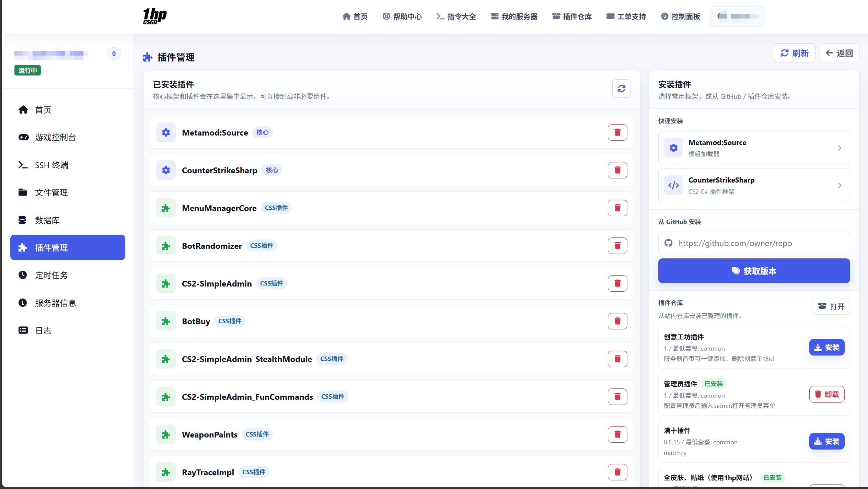Click the GitHub icon in URL field
This screenshot has width=868, height=489.
point(668,243)
